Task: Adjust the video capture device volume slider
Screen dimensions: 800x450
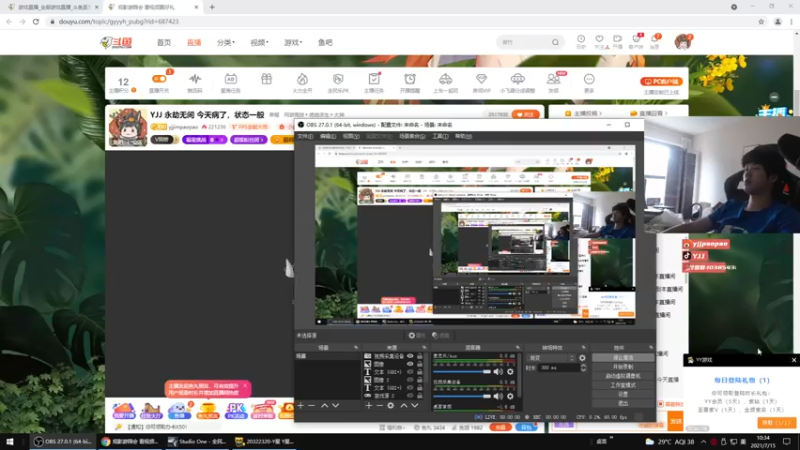Action: pos(462,396)
